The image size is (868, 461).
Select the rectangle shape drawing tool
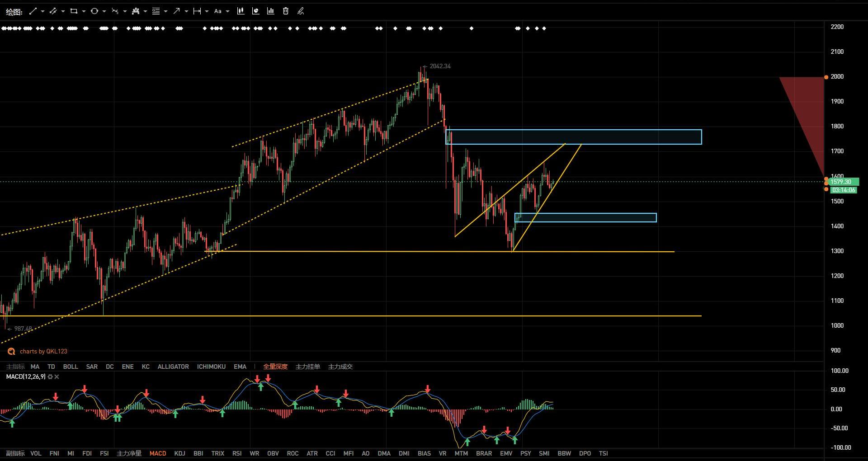click(x=74, y=11)
